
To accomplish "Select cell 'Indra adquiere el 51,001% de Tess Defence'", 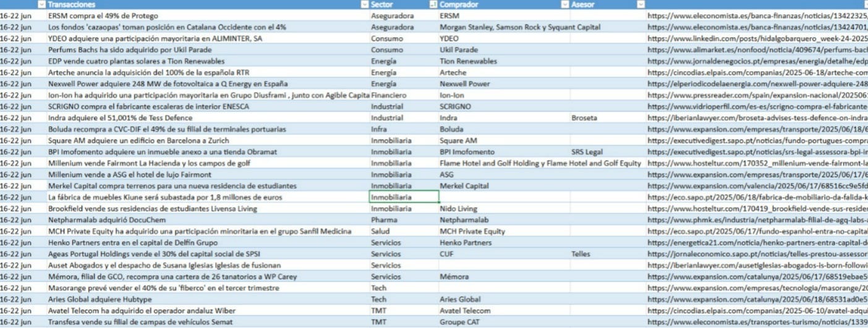I will click(208, 118).
